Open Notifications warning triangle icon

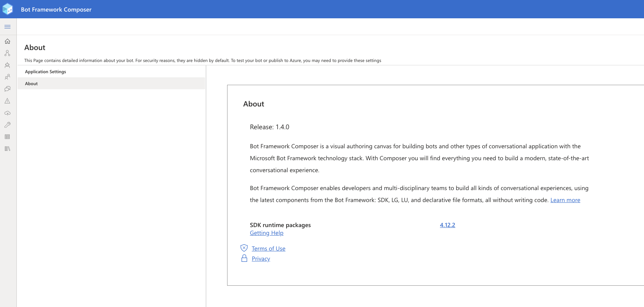tap(7, 101)
